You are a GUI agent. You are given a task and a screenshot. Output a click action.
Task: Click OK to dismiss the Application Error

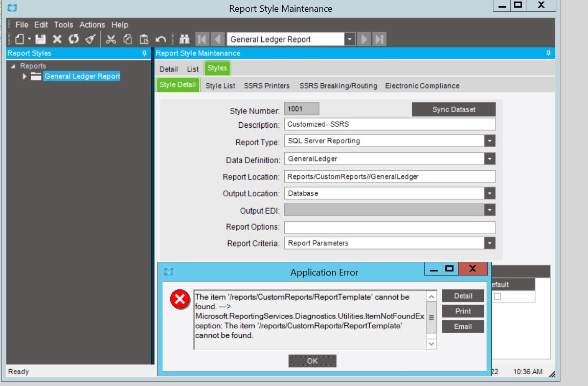pyautogui.click(x=312, y=361)
